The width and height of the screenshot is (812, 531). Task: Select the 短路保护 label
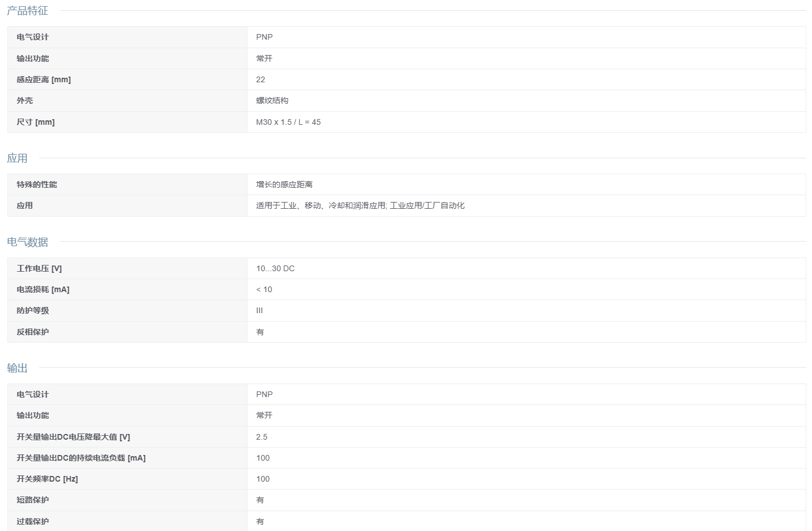33,500
